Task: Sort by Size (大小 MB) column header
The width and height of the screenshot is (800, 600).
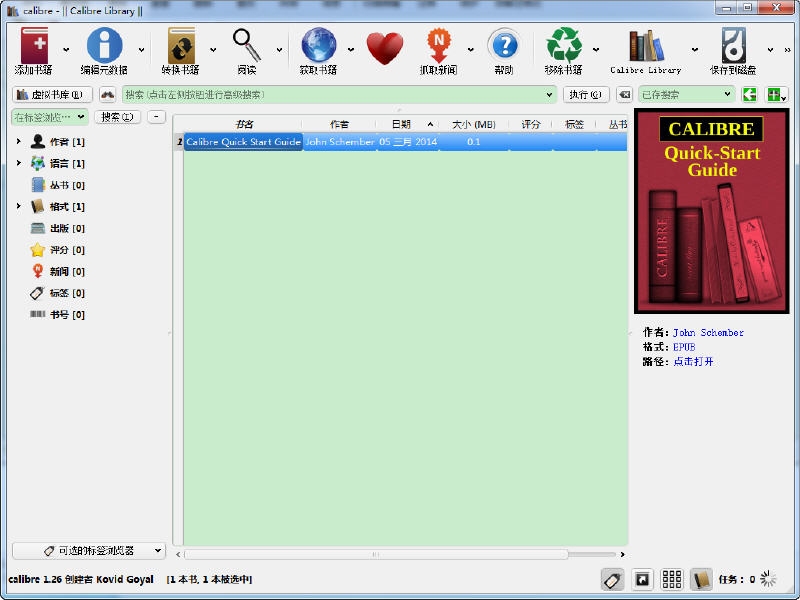Action: click(474, 124)
